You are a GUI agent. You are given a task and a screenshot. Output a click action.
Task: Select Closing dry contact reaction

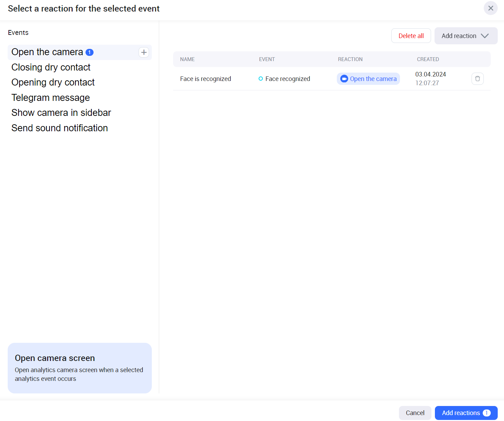click(x=51, y=67)
